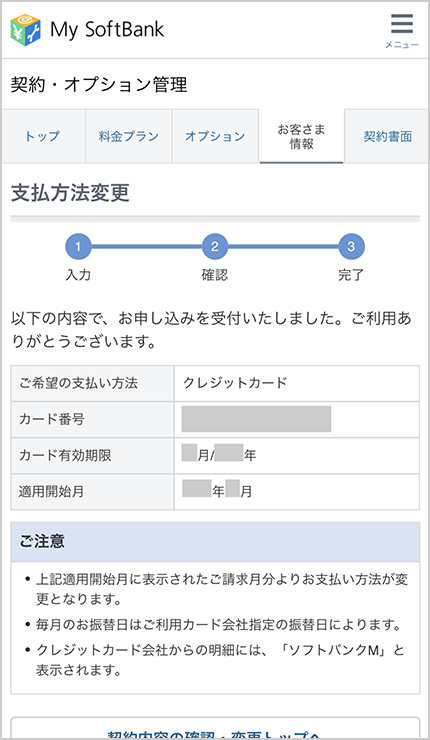430x740 pixels.
Task: Click the My SoftBank title text
Action: [x=107, y=30]
